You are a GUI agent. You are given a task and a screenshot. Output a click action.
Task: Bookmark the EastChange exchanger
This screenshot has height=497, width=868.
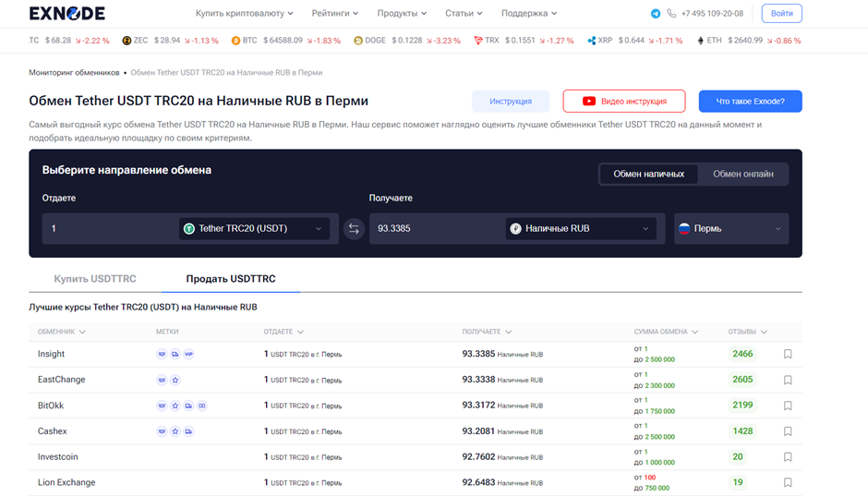point(788,380)
